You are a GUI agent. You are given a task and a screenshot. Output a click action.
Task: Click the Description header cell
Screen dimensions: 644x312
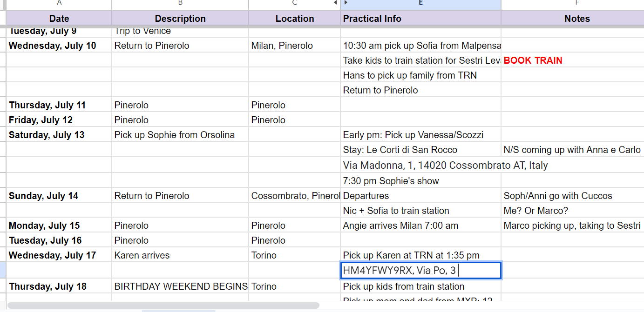pos(180,19)
